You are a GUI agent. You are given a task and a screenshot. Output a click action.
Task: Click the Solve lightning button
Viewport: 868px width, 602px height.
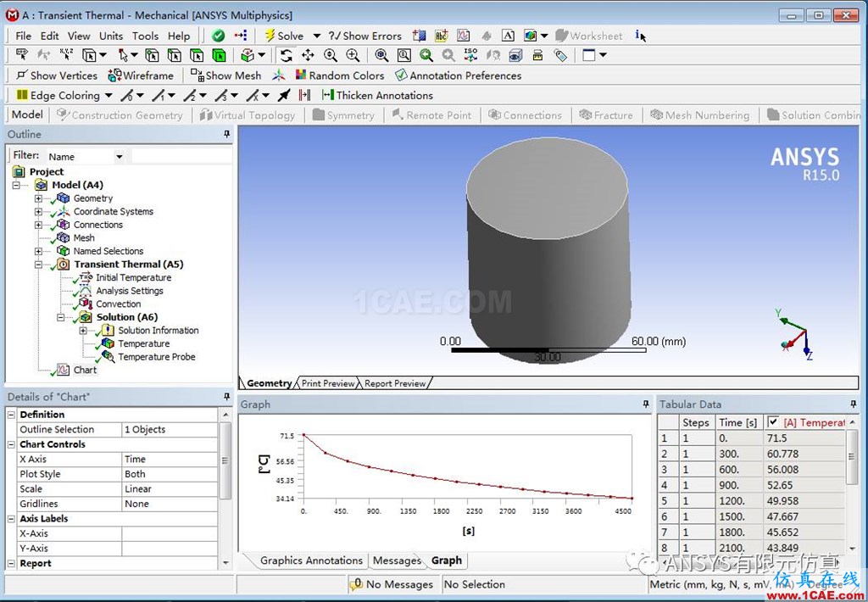point(284,36)
